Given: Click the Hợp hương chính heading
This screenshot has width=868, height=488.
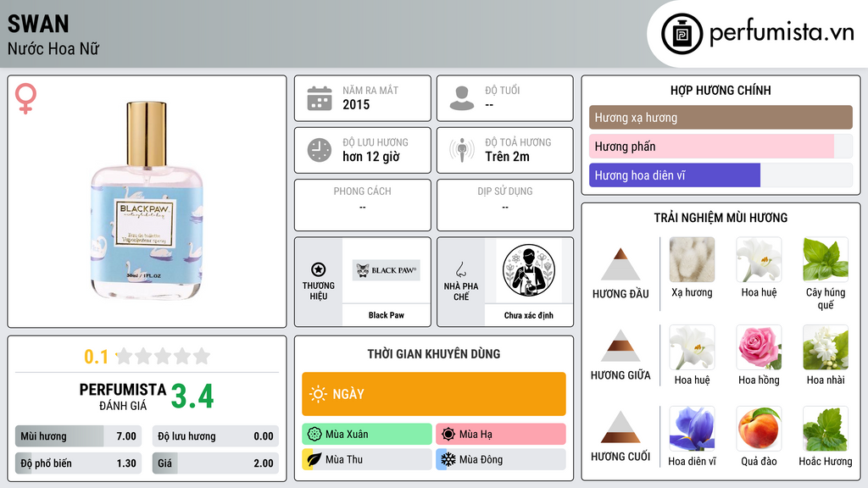Looking at the screenshot, I should click(721, 90).
